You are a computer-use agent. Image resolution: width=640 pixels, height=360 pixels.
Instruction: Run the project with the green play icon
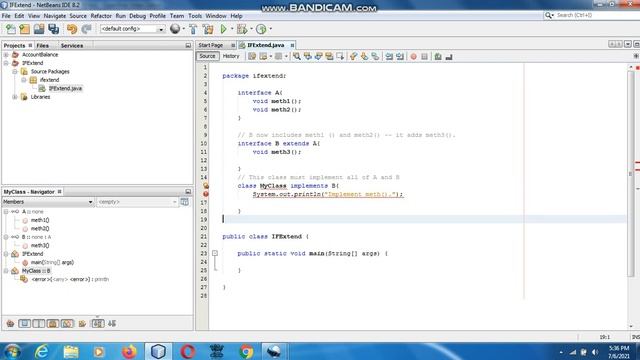tap(223, 29)
